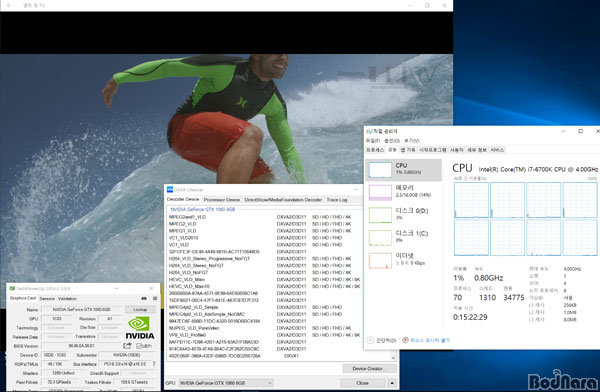Screen dimensions: 600x392
Task: Click the Device Creator button
Action: tap(368, 368)
